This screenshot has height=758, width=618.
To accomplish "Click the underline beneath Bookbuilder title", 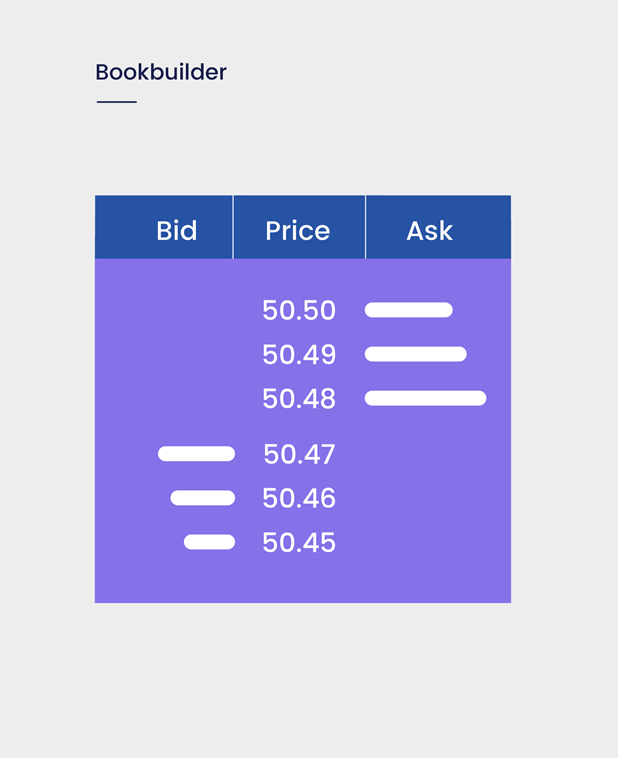I will tap(117, 102).
